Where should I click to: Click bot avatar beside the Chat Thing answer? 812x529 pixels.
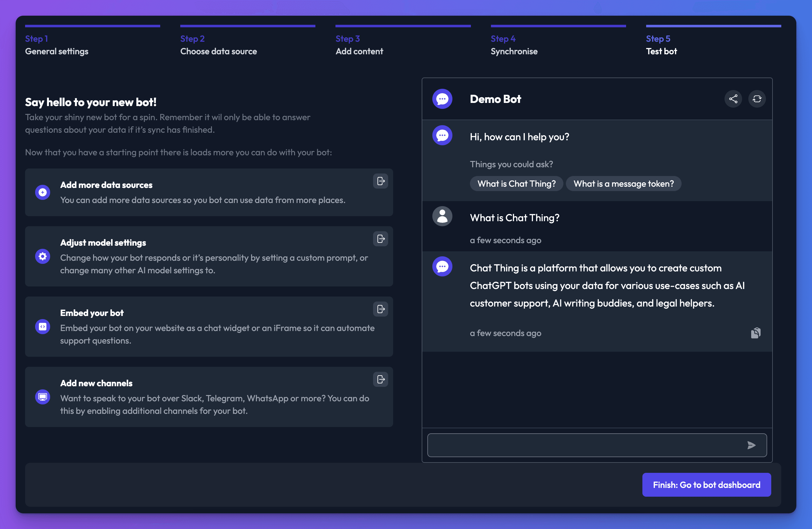tap(442, 266)
